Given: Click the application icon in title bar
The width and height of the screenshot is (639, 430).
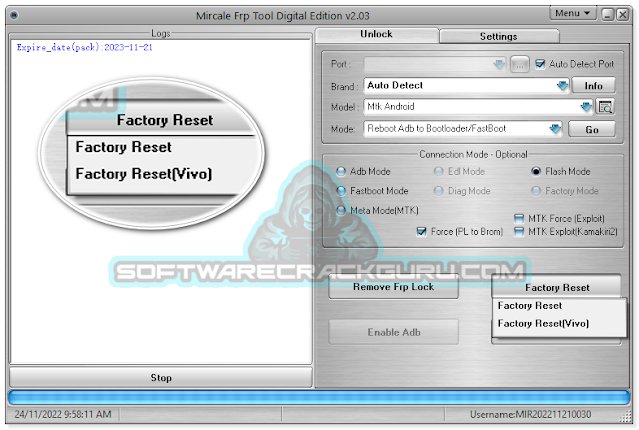Looking at the screenshot, I should 14,15.
